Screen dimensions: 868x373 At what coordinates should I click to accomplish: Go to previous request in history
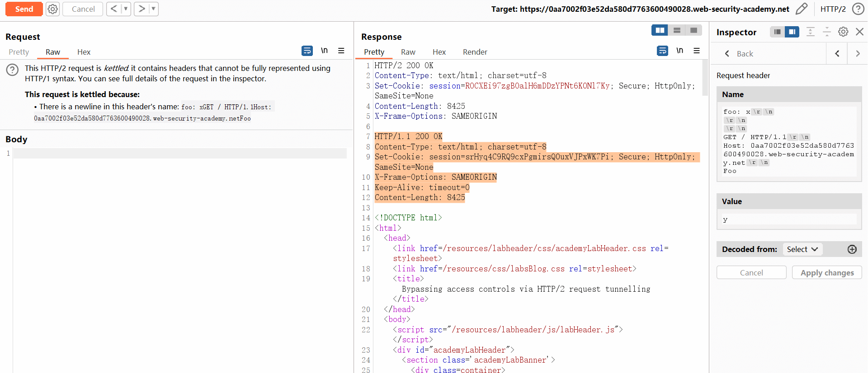(114, 9)
